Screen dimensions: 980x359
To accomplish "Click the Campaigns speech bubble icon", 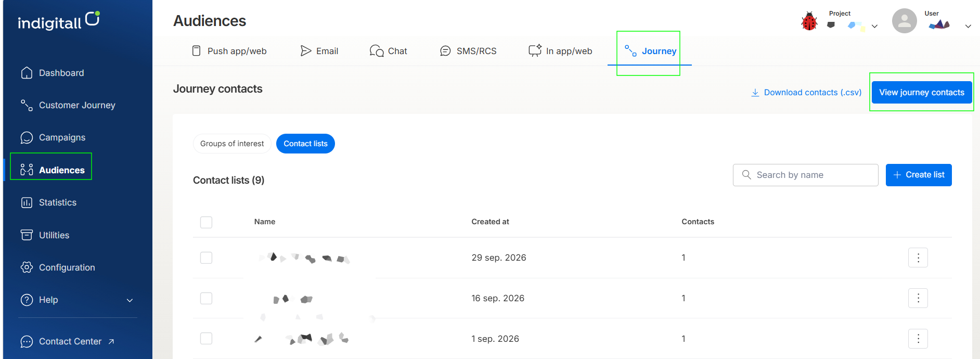I will pyautogui.click(x=27, y=137).
